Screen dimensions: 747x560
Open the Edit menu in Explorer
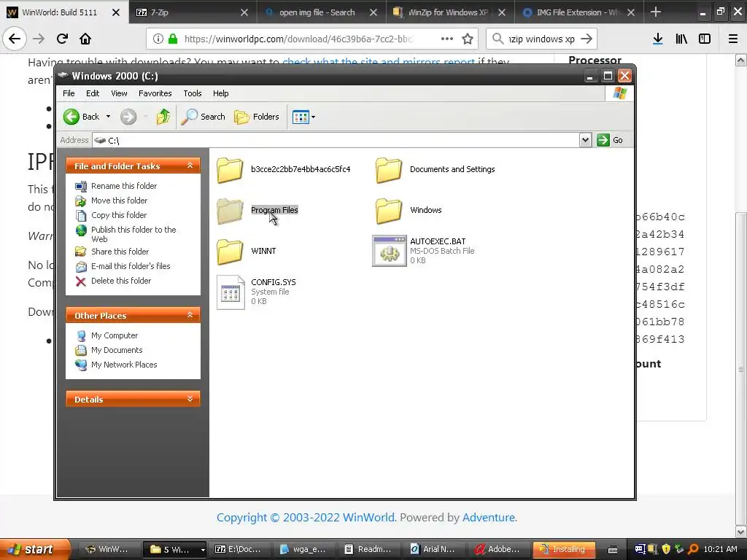pos(93,93)
